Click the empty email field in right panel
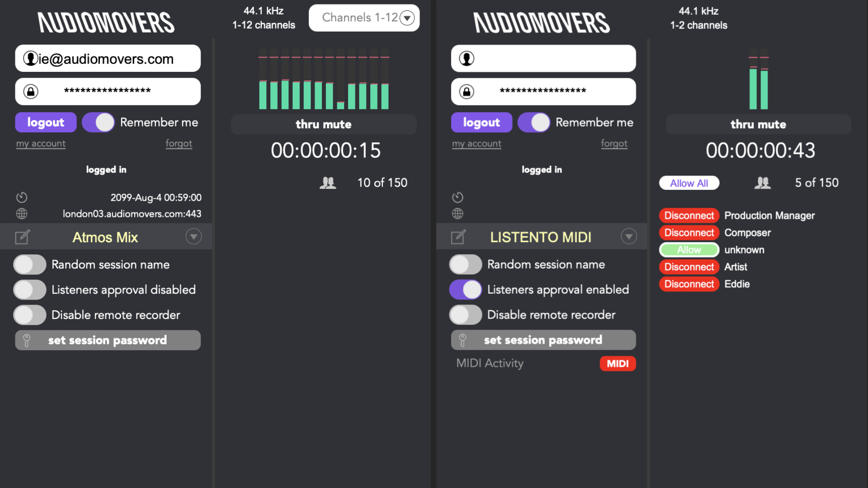 543,58
